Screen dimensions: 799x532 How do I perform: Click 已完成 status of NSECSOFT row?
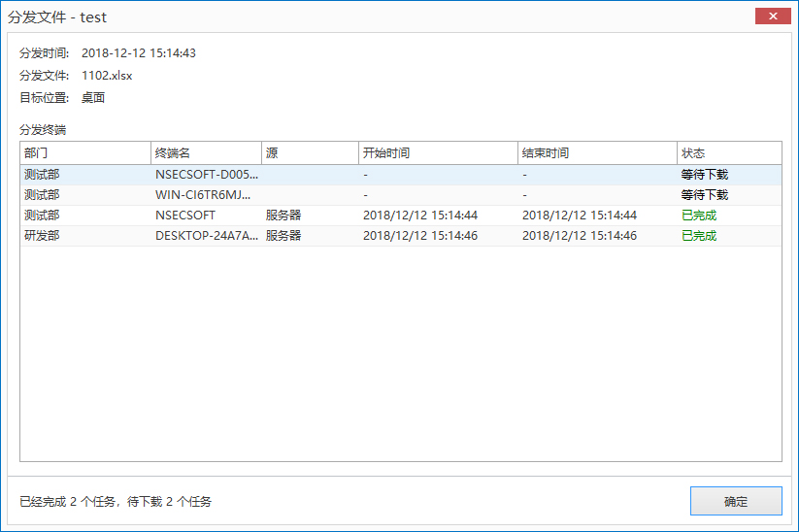pos(699,216)
